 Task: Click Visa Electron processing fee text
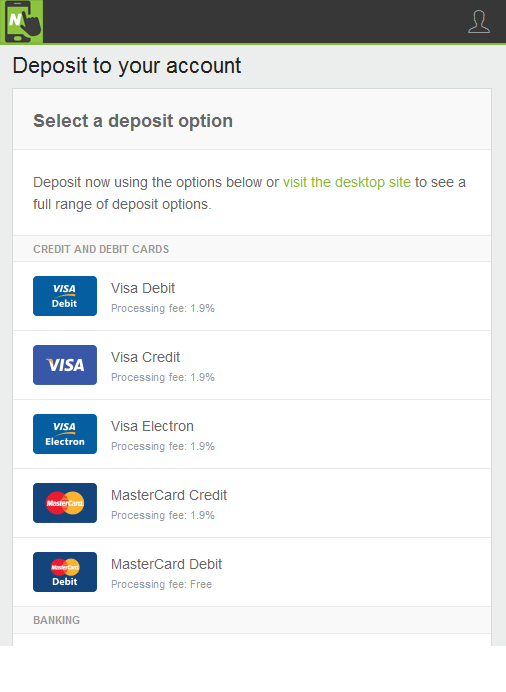click(163, 446)
